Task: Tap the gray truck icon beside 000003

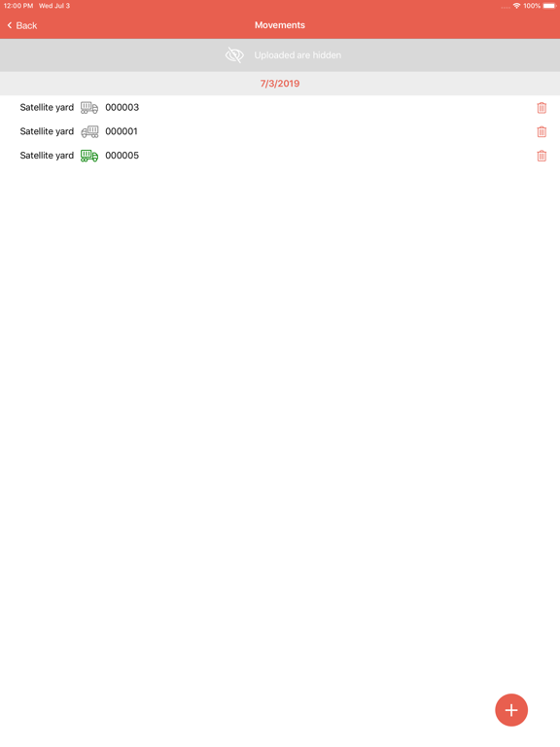Action: click(89, 108)
